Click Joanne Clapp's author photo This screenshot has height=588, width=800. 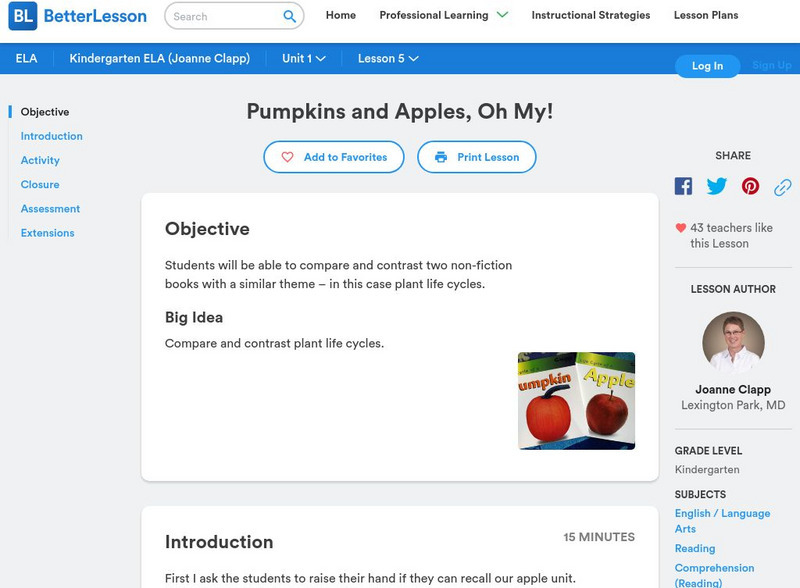[733, 342]
